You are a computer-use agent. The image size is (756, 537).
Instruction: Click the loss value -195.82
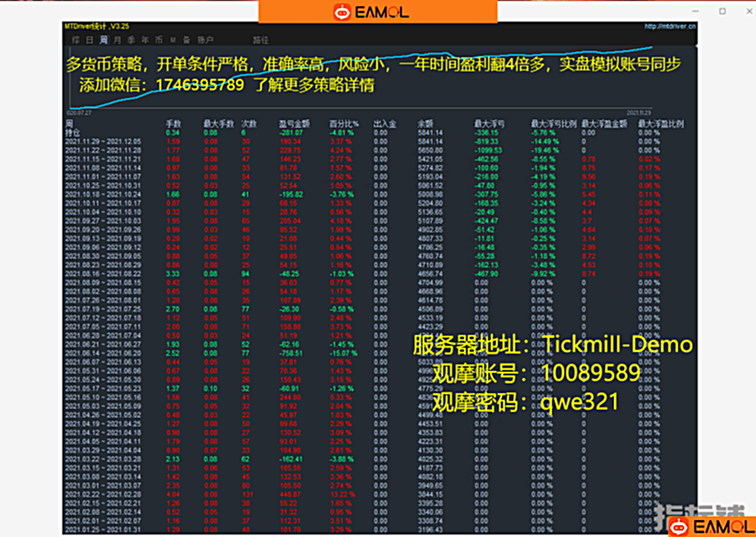(291, 195)
